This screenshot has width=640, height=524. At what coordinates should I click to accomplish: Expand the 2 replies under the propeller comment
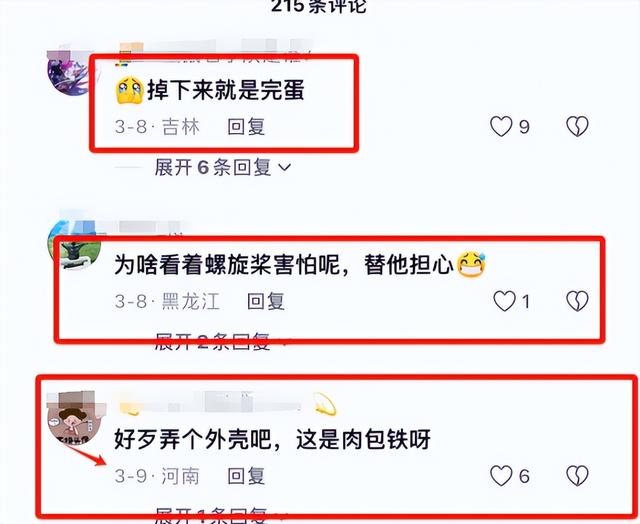pos(220,342)
